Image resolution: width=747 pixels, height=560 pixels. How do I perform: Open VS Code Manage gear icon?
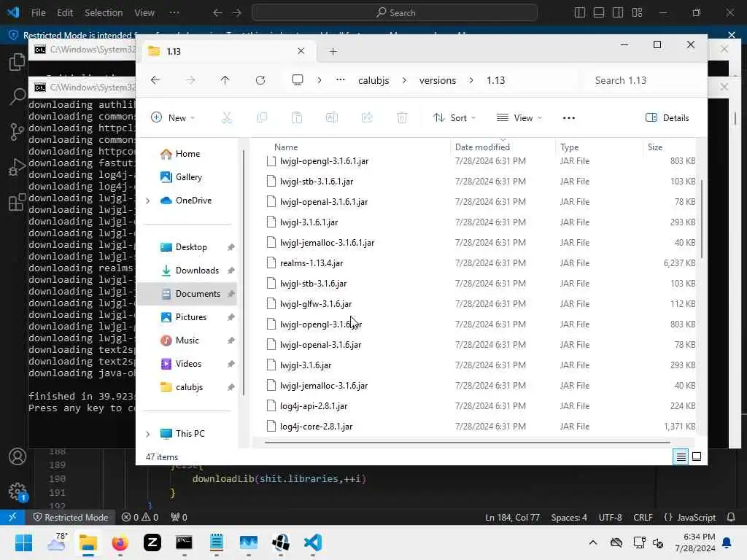click(18, 491)
